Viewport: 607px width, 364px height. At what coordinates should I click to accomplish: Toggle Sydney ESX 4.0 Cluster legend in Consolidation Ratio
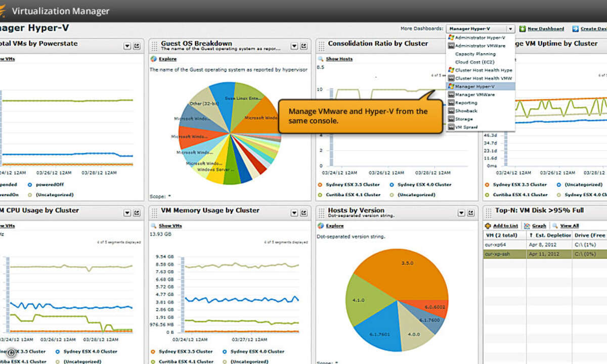tap(421, 185)
